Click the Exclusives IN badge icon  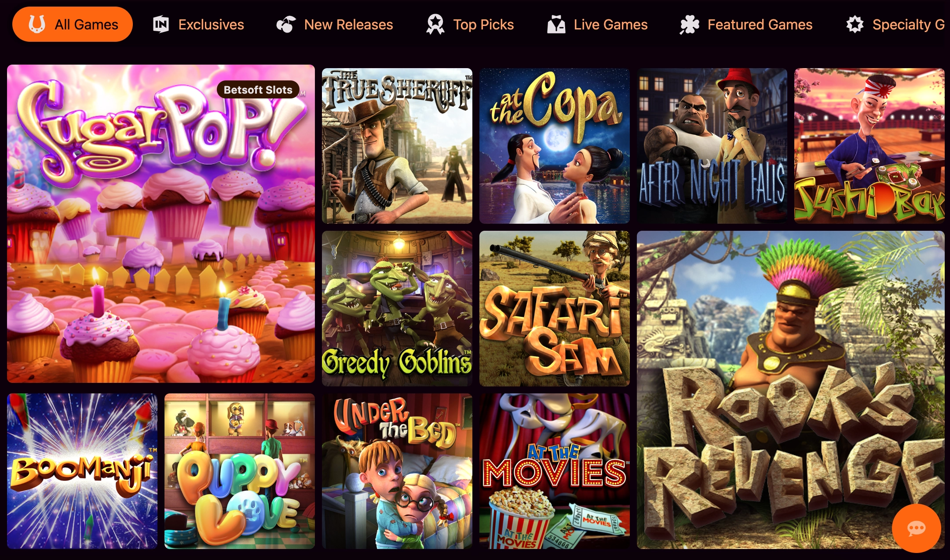161,24
